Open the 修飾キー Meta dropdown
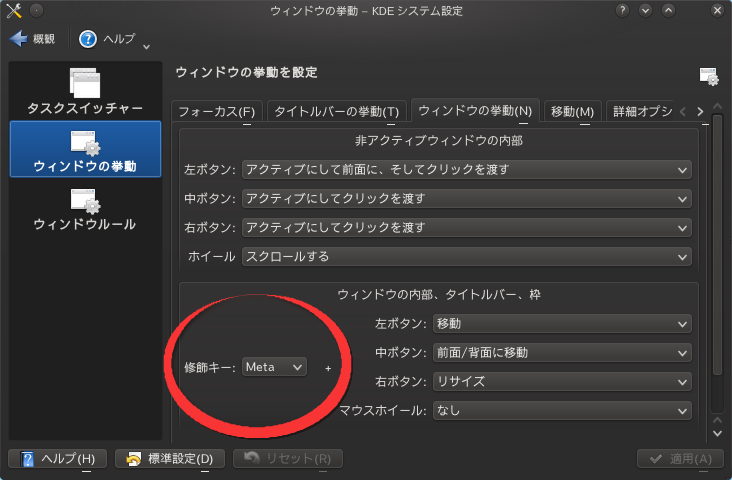 273,367
